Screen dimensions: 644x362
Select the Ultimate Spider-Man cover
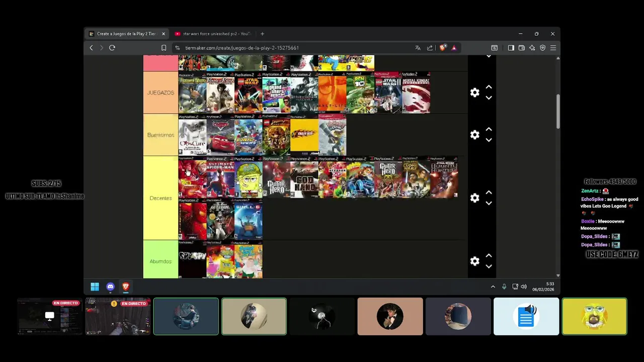click(x=220, y=177)
